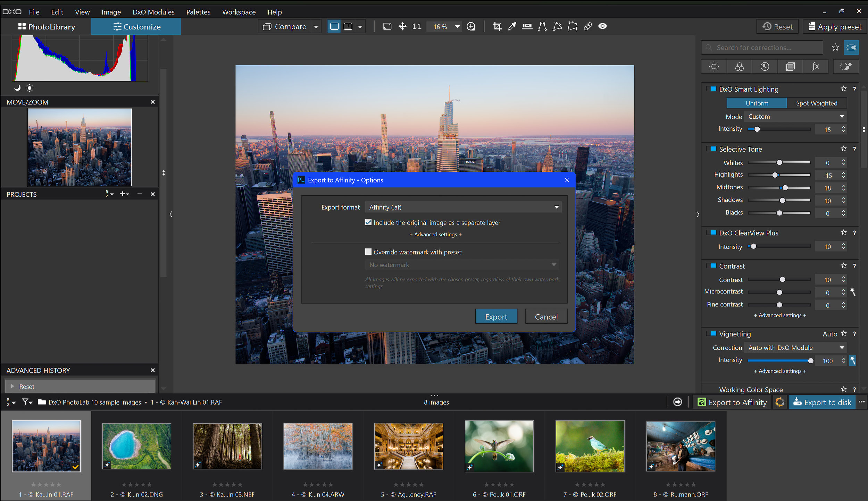868x501 pixels.
Task: Show shadow clipping moon icon
Action: (17, 88)
